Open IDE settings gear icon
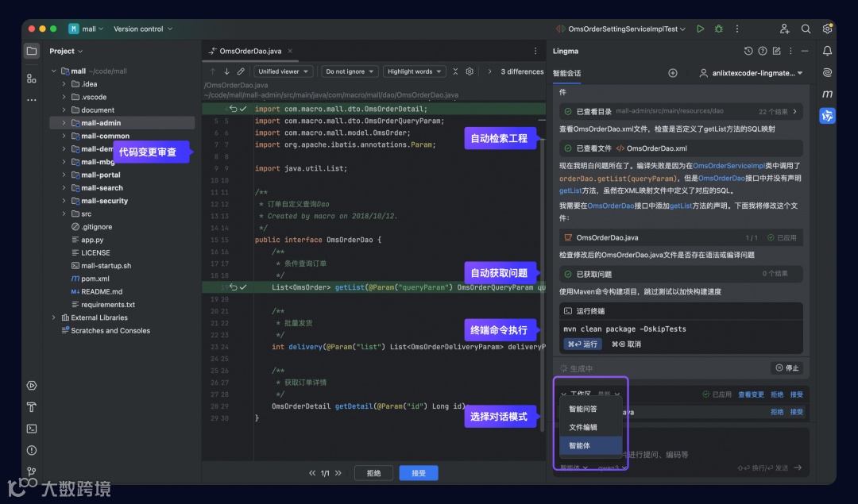This screenshot has width=858, height=504. click(827, 29)
